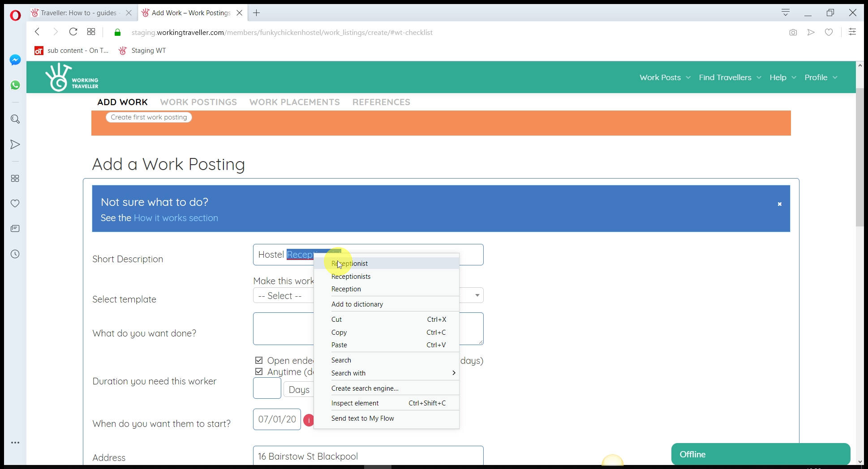Click the Working Traveller logo
The height and width of the screenshot is (469, 868).
(x=72, y=77)
